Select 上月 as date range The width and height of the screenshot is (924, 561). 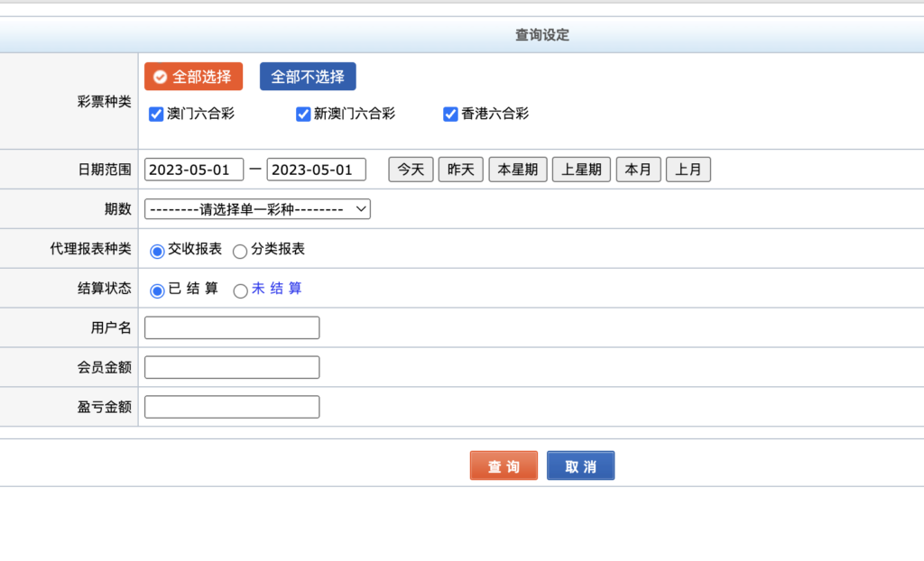pos(688,170)
